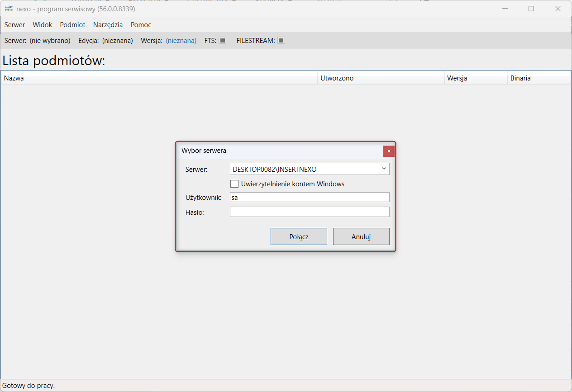Focus the Hasło password field
This screenshot has height=392, width=572.
tap(310, 212)
